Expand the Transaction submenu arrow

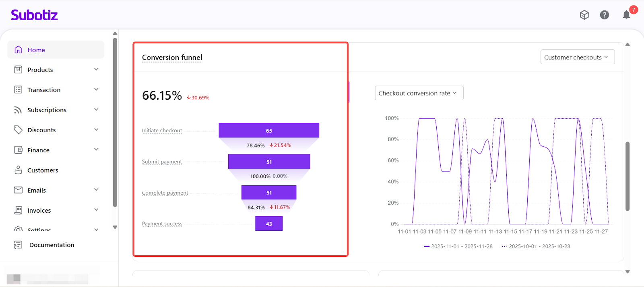[96, 90]
